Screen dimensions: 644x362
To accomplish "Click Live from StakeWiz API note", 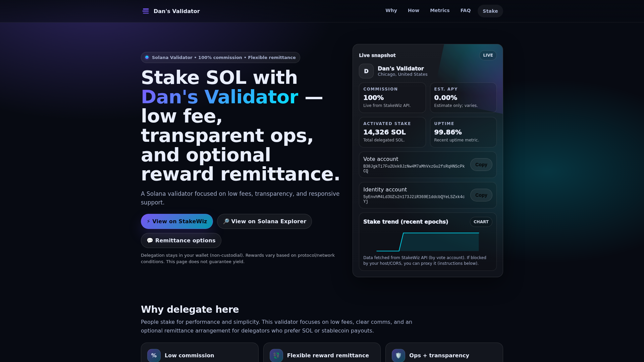I will [387, 106].
